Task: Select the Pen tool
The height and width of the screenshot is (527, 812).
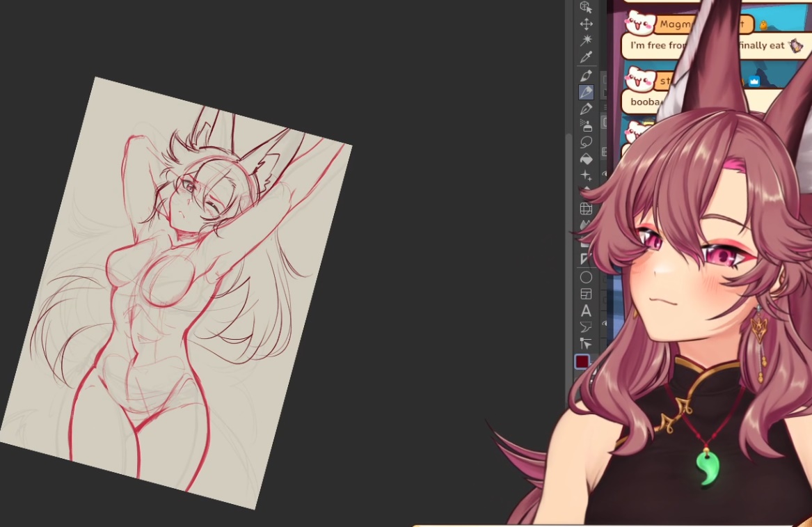Action: pos(587,76)
